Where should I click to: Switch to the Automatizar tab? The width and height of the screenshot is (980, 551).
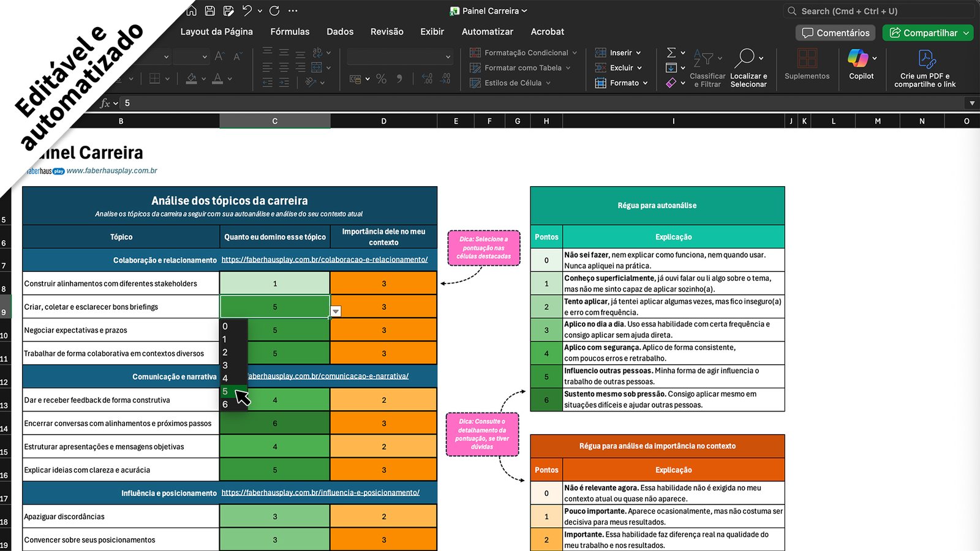487,32
